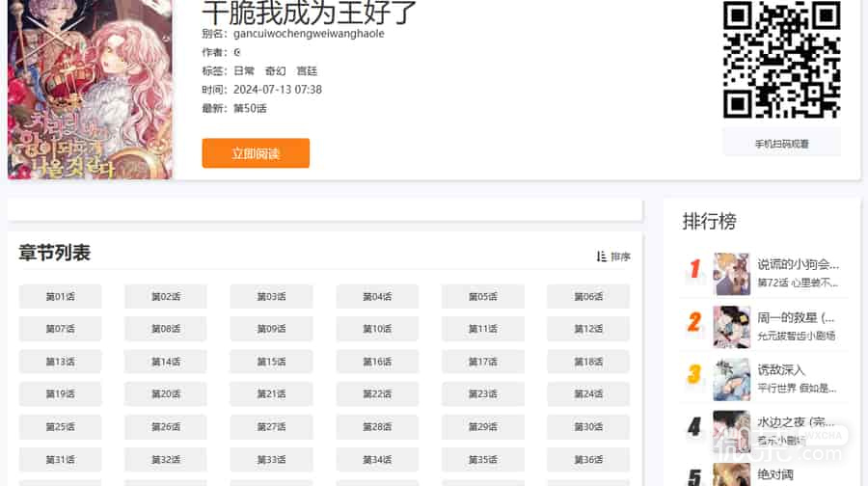The height and width of the screenshot is (486, 868).
Task: Open rank 4 title 水边之夜
Action: click(796, 422)
